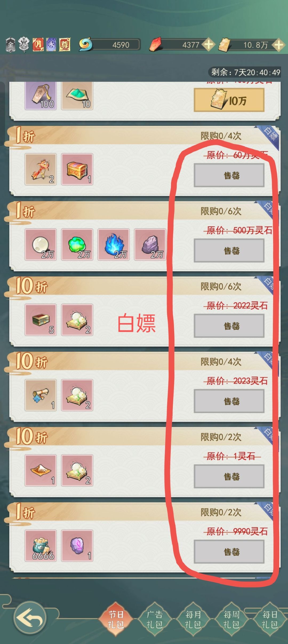Tap the back arrow button
The image size is (288, 644).
click(30, 618)
